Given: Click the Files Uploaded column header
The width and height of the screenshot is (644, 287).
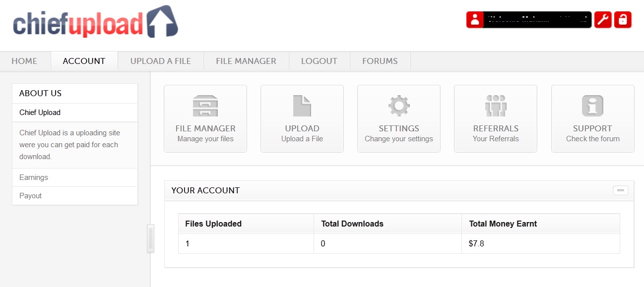Looking at the screenshot, I should tap(246, 224).
